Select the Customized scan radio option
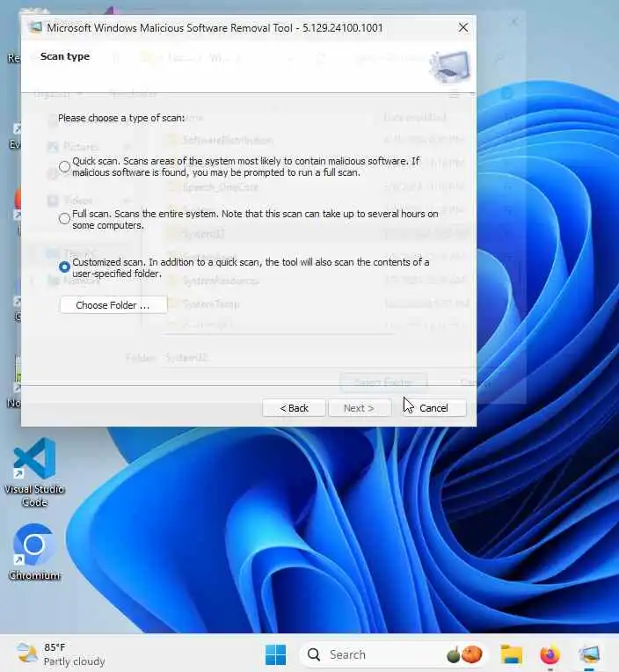 [65, 267]
